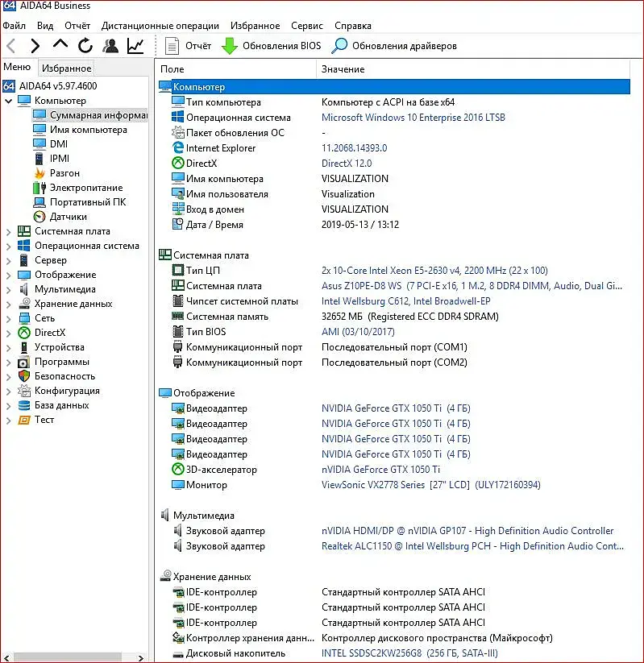644x663 pixels.
Task: Select Портативный ПК tree item
Action: [88, 202]
